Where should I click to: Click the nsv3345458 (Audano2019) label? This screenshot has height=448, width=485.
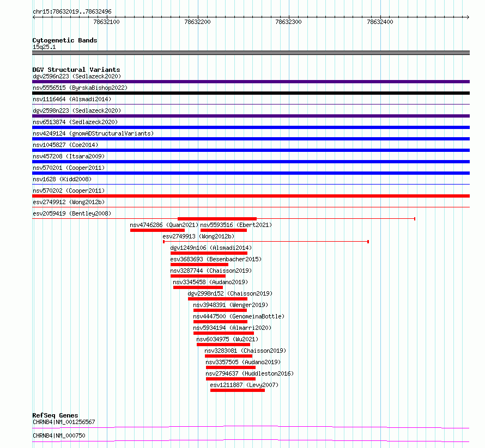[x=210, y=282]
